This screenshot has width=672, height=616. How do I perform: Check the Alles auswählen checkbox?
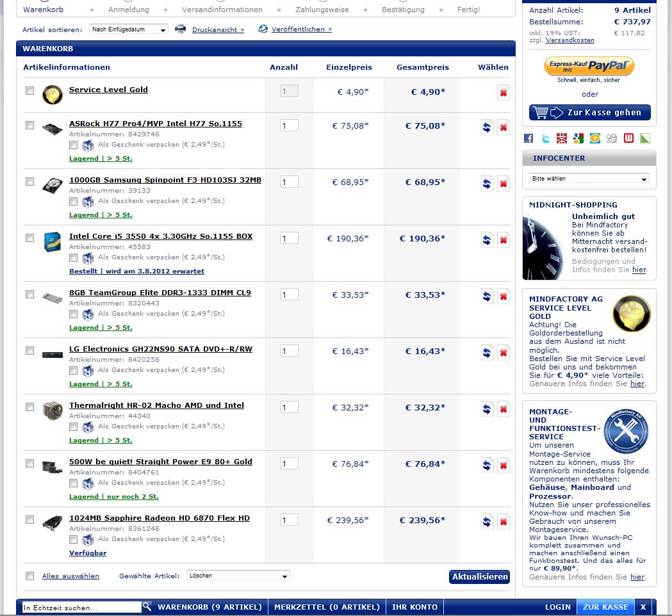pyautogui.click(x=29, y=576)
